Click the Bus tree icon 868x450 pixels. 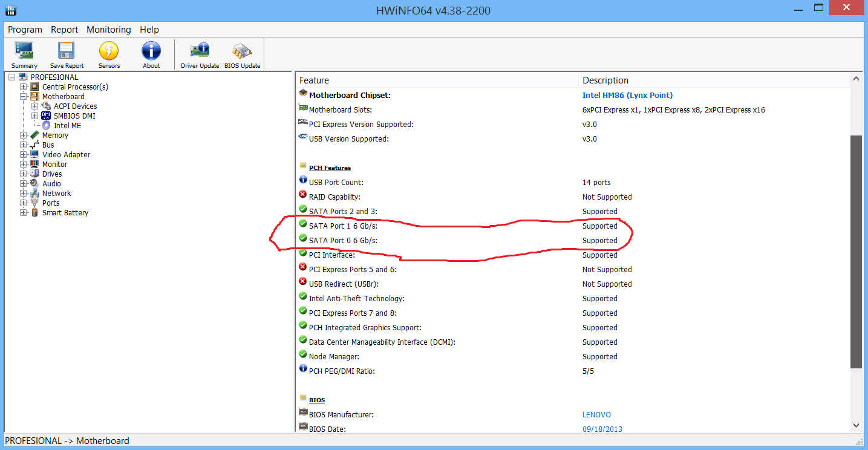coord(35,145)
